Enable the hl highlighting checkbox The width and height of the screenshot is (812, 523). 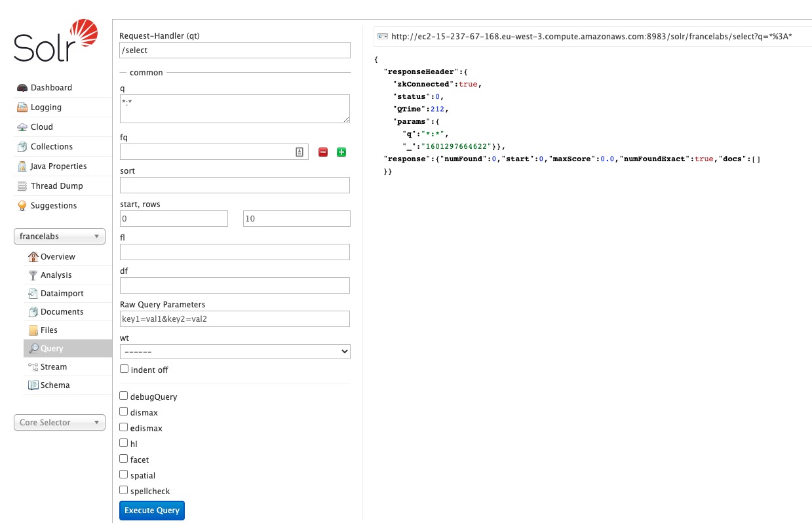point(124,444)
